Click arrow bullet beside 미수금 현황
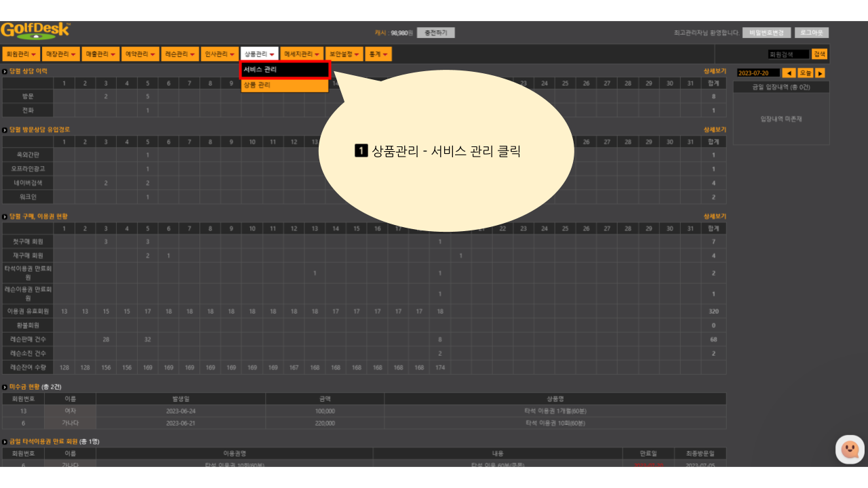The height and width of the screenshot is (488, 868). pos(5,386)
